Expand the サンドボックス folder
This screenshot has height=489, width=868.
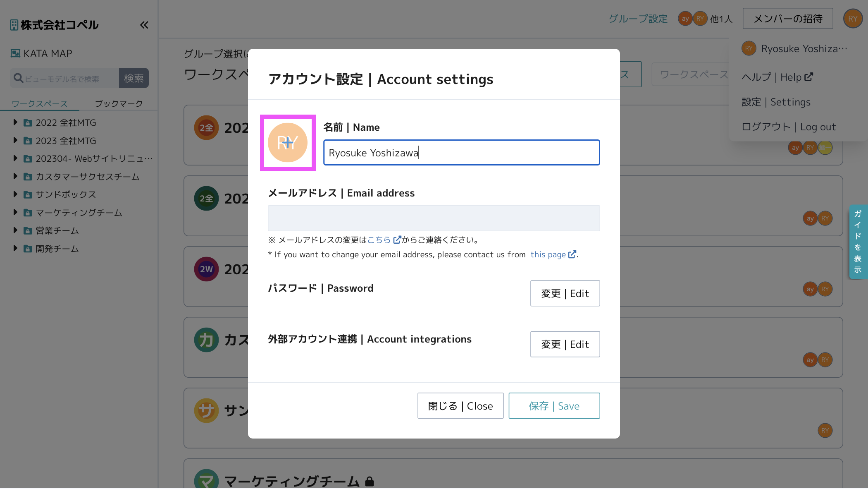[x=15, y=194]
